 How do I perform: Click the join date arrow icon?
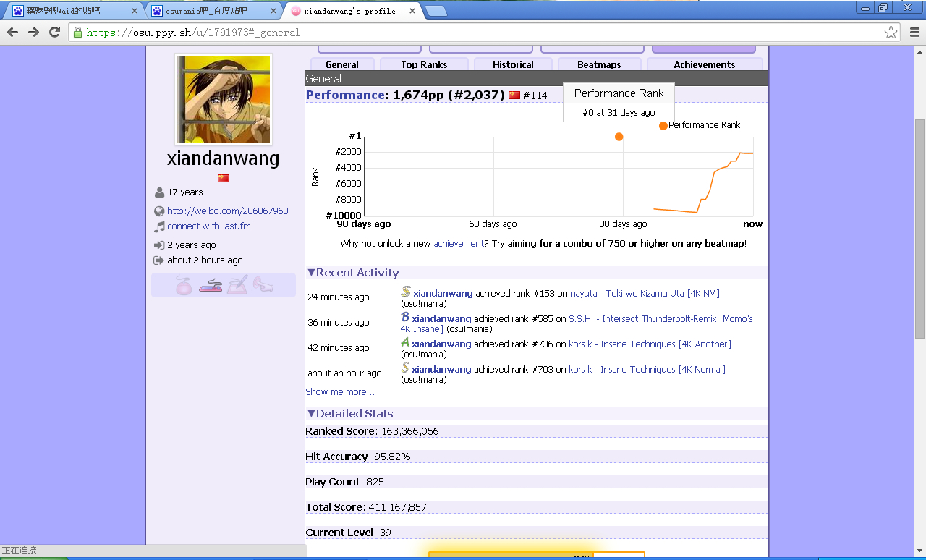click(x=159, y=245)
